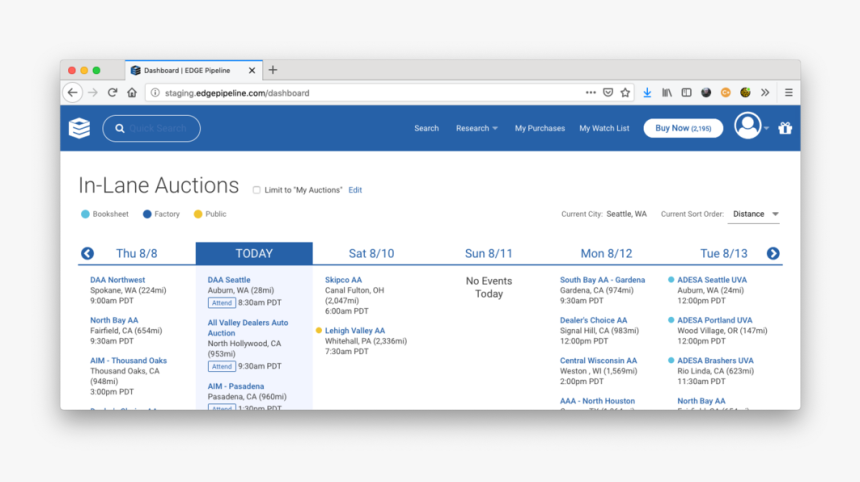Go back with the browser back arrow

[x=72, y=93]
